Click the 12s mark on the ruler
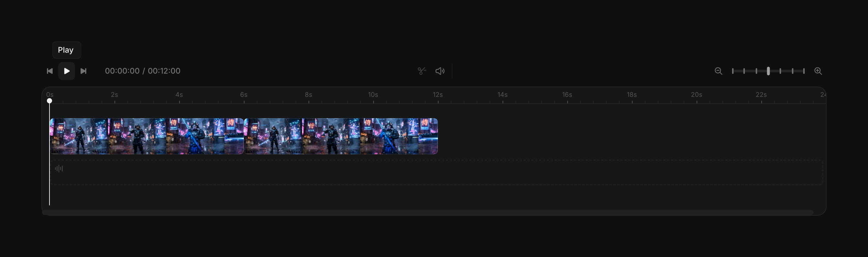The width and height of the screenshot is (868, 257). point(438,95)
